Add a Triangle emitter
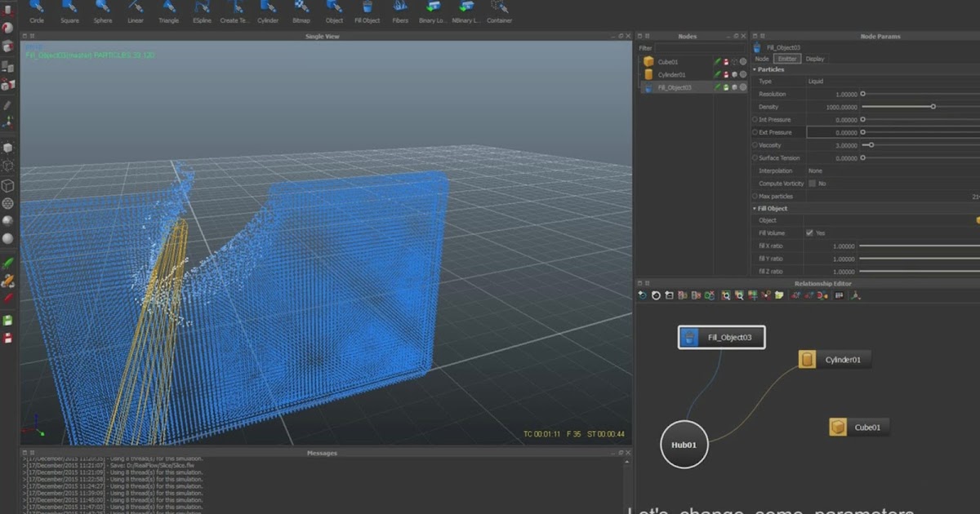This screenshot has height=514, width=980. [x=168, y=11]
